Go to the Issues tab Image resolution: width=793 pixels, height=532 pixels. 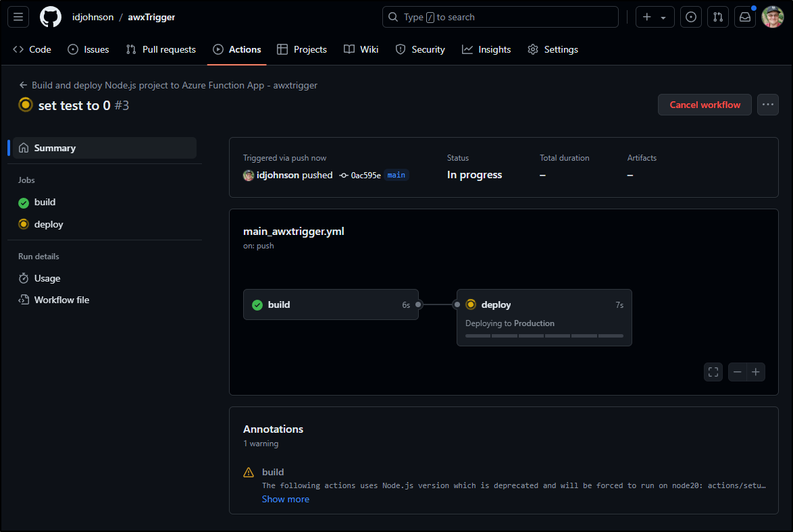[x=88, y=49]
